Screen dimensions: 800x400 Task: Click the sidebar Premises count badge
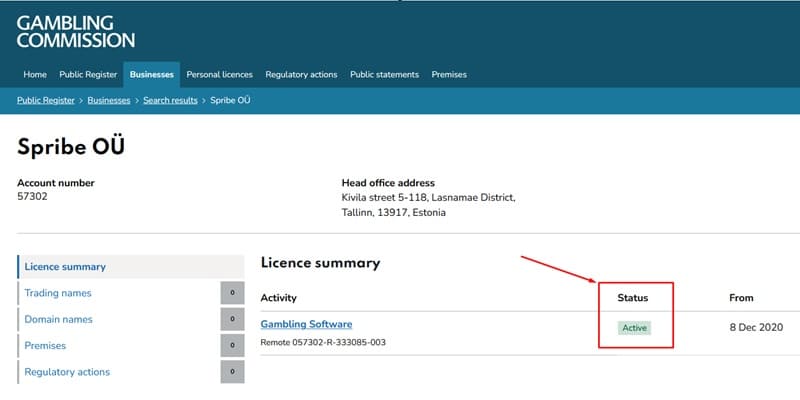pyautogui.click(x=232, y=345)
